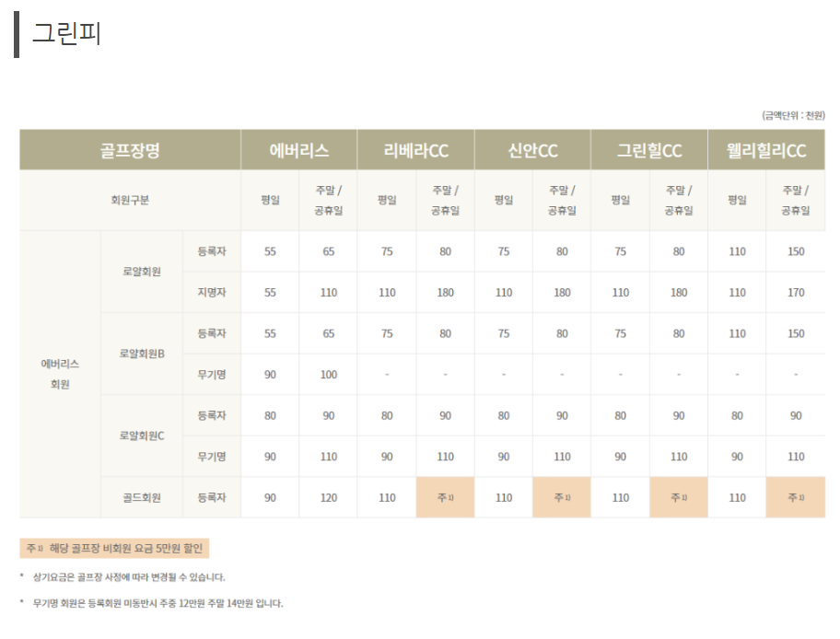Click the (금액단위 : 천원) unit note
The height and width of the screenshot is (639, 840).
coord(793,115)
